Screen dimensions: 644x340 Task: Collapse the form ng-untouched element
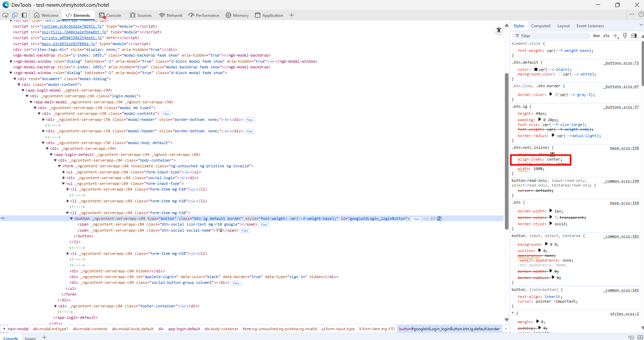pyautogui.click(x=60, y=166)
